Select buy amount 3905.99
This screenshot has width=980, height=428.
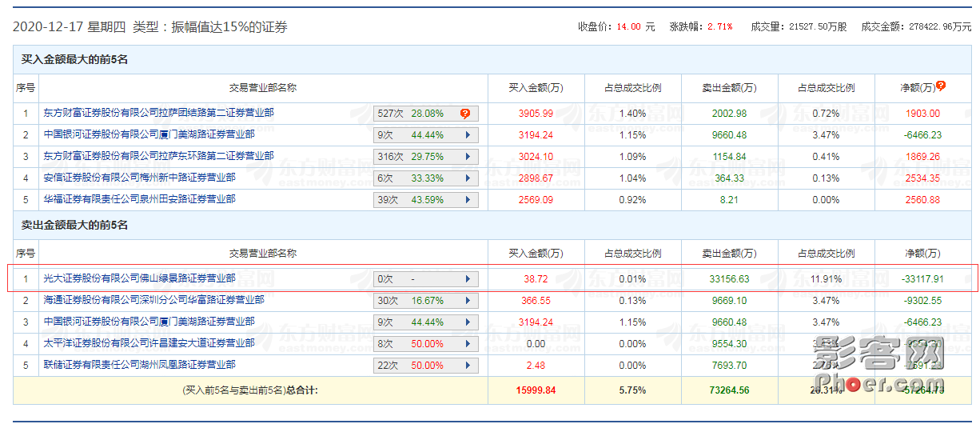[536, 114]
